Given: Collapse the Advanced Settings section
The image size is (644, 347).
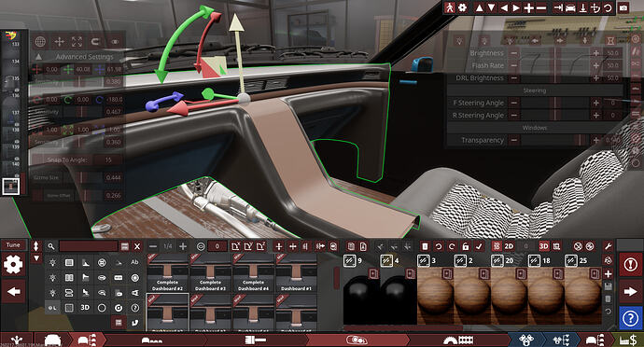Looking at the screenshot, I should 38,57.
